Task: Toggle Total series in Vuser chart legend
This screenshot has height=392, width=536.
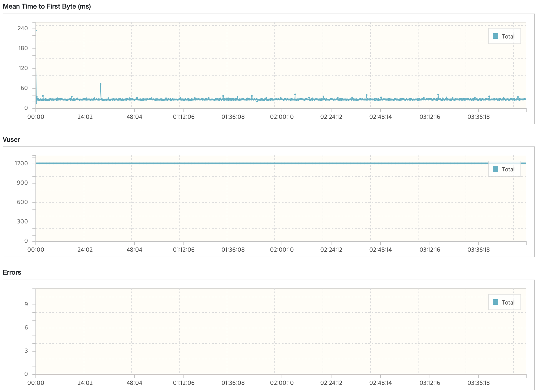Action: coord(504,169)
